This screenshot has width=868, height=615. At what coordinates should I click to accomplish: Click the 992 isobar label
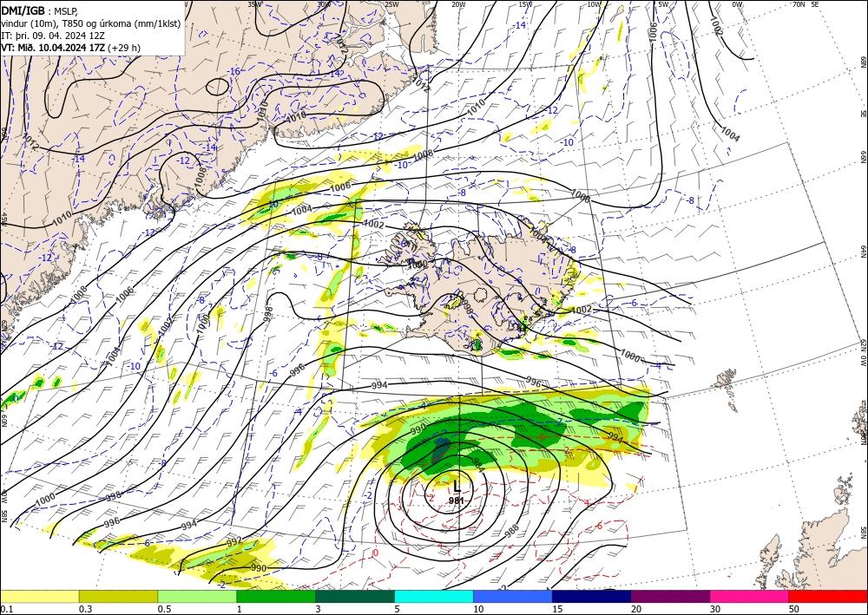click(234, 542)
